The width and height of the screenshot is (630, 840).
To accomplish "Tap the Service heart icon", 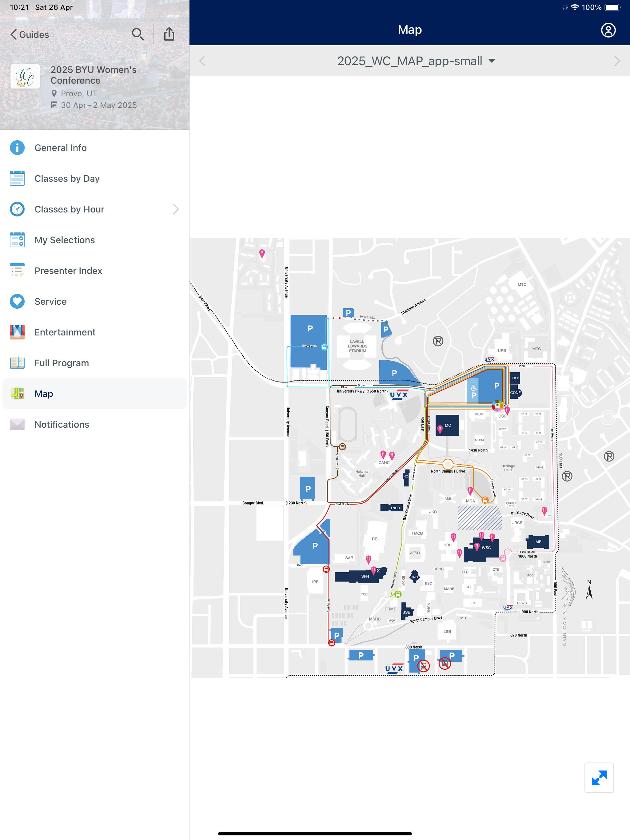I will (x=17, y=302).
